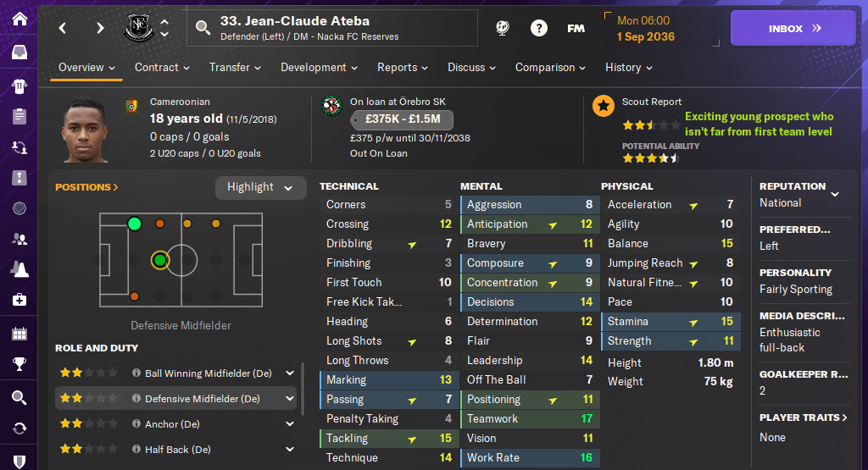The width and height of the screenshot is (868, 470).
Task: Click the Inbox button
Action: (x=793, y=28)
